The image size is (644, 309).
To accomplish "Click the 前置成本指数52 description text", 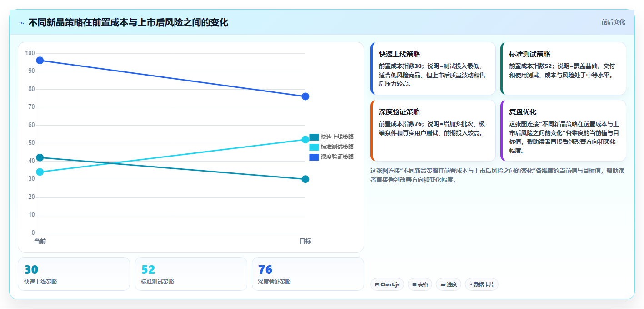I will pos(563,71).
